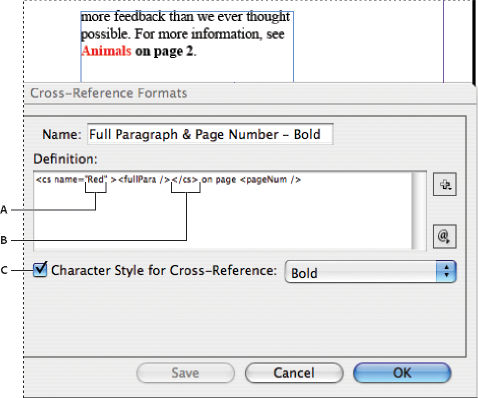The width and height of the screenshot is (478, 398).
Task: Click inside the Name text field
Action: click(210, 134)
